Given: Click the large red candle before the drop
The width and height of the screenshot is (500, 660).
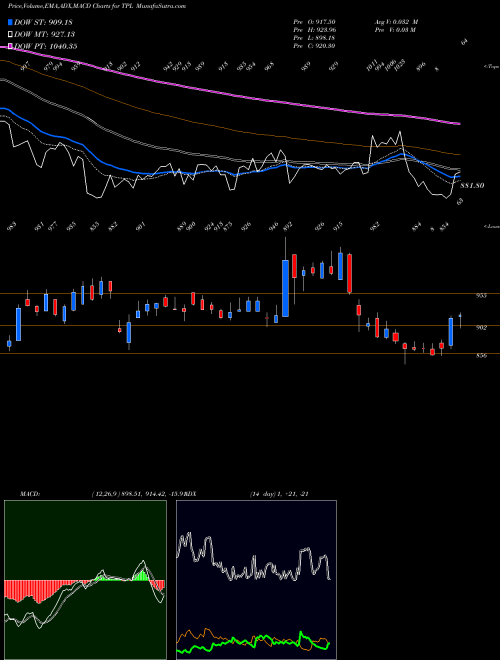Looking at the screenshot, I should [x=349, y=273].
